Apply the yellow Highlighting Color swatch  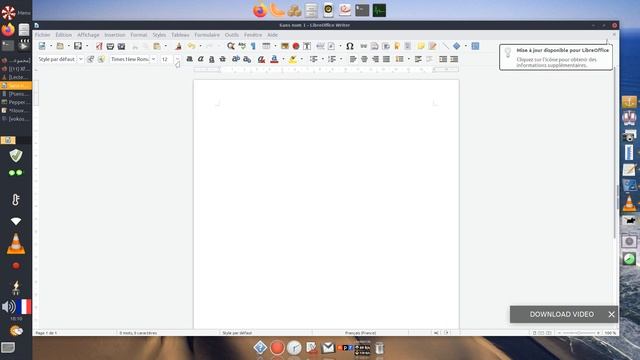[x=293, y=59]
